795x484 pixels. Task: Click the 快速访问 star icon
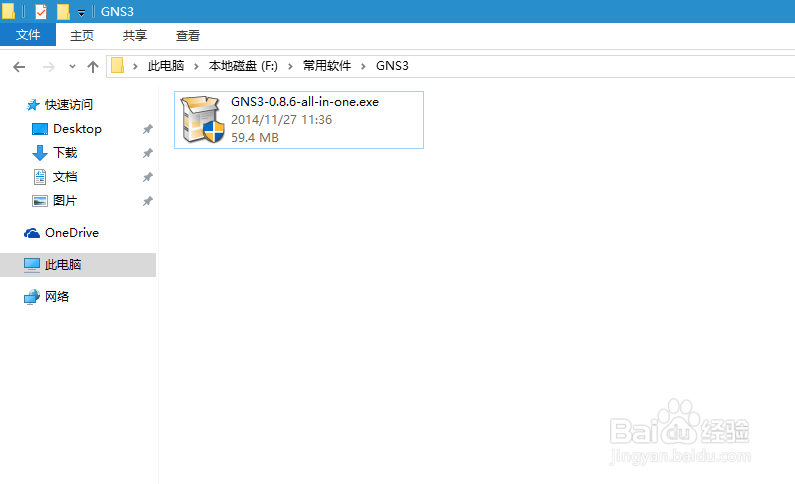point(33,105)
